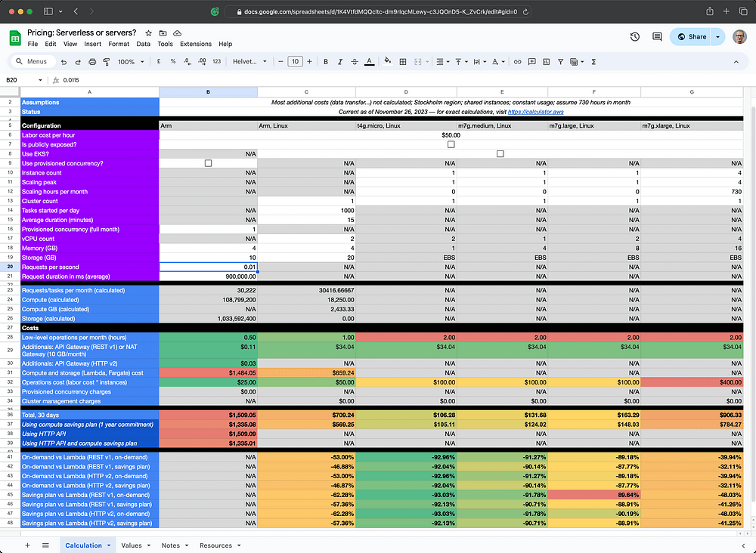
Task: Open version history clock icon
Action: coord(634,36)
